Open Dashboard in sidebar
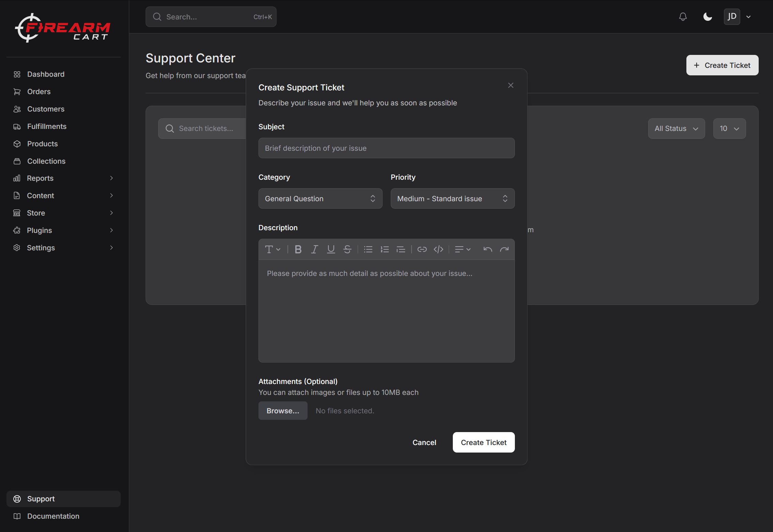773x532 pixels. pos(63,74)
